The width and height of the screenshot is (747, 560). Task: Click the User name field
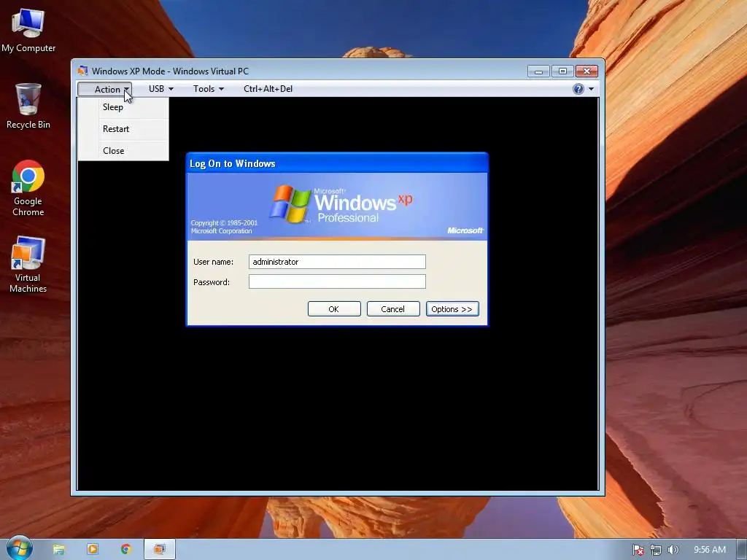pyautogui.click(x=337, y=262)
